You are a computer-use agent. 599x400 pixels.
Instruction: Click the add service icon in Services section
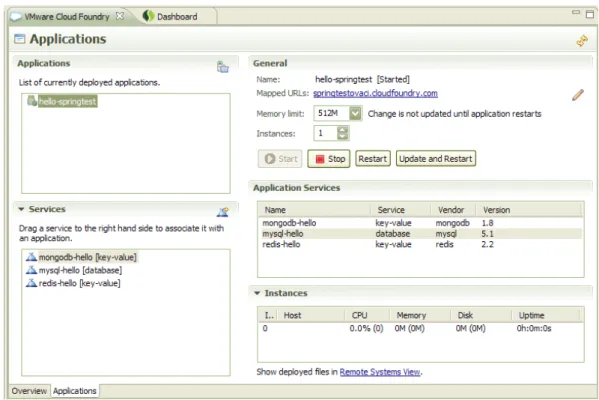pyautogui.click(x=223, y=212)
